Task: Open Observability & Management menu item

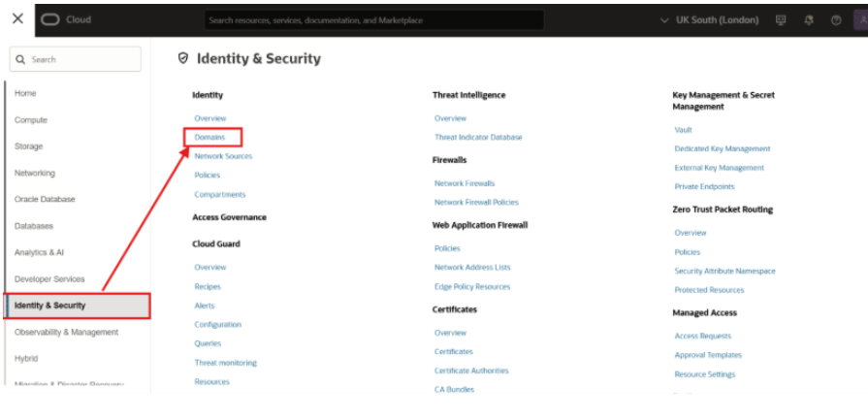Action: click(66, 332)
